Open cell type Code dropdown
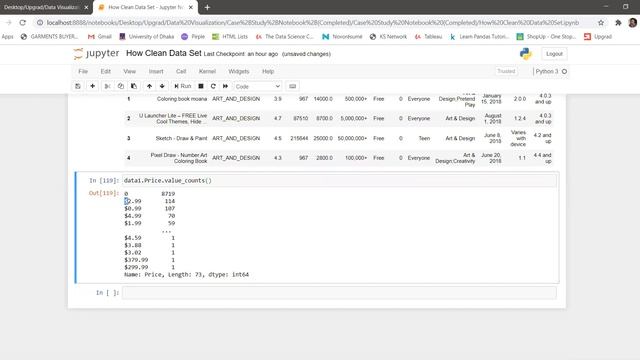 (x=258, y=87)
